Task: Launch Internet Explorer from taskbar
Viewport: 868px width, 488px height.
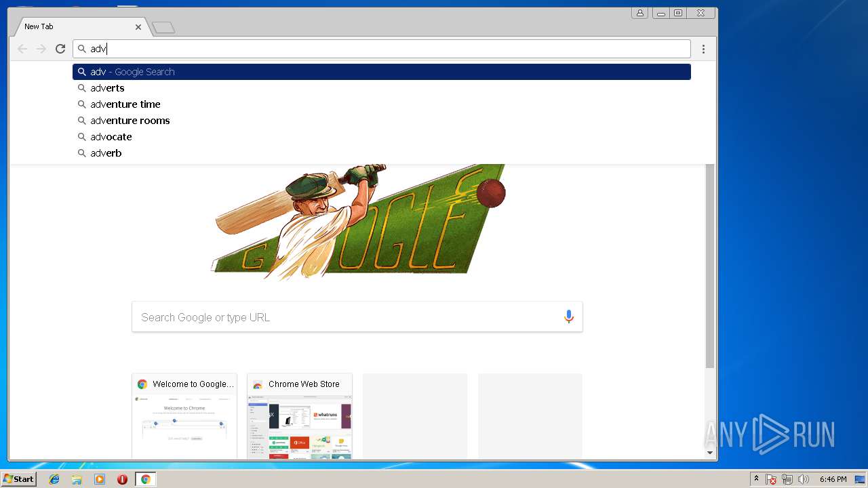Action: coord(54,479)
